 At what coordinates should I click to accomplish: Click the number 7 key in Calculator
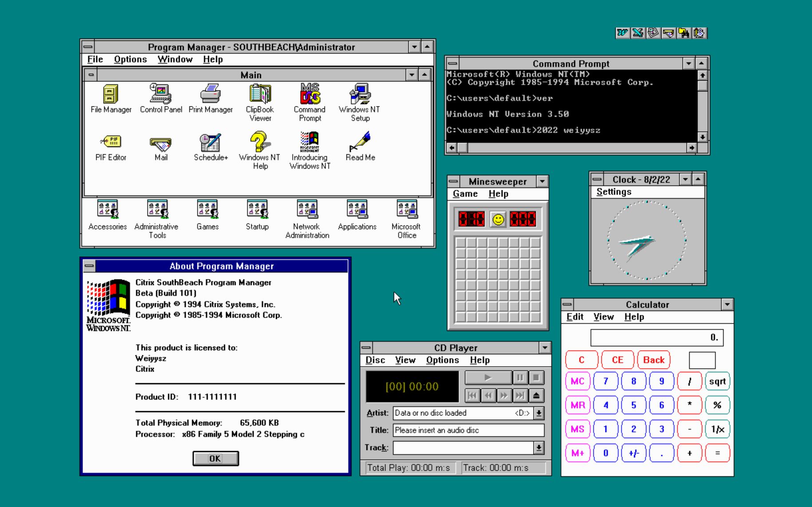pos(606,381)
